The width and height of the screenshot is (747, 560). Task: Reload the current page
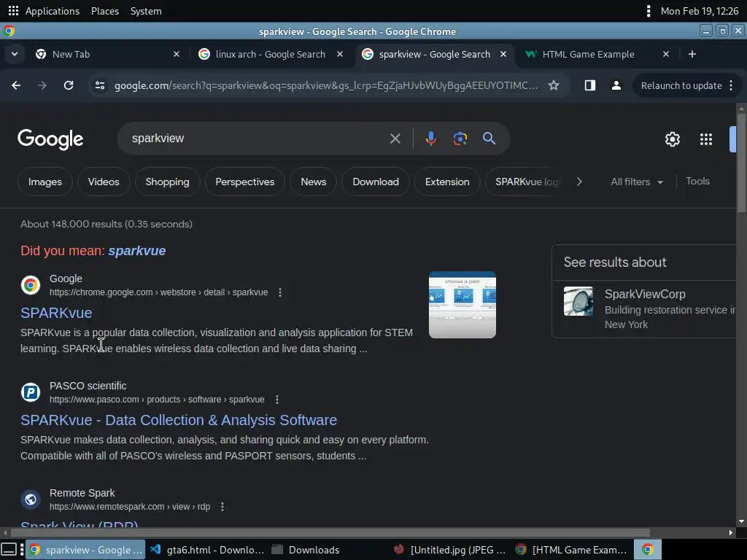[69, 85]
